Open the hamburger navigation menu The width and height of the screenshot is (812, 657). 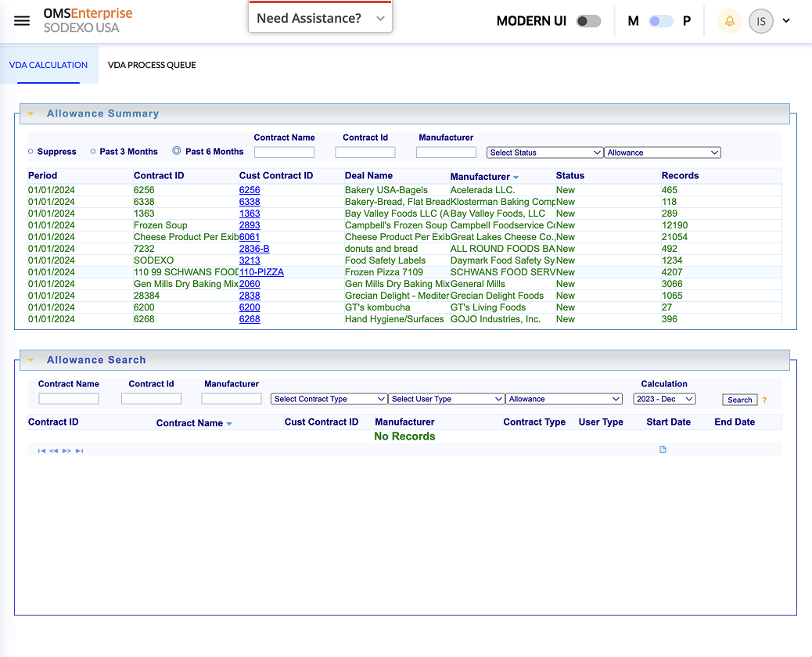coord(22,20)
